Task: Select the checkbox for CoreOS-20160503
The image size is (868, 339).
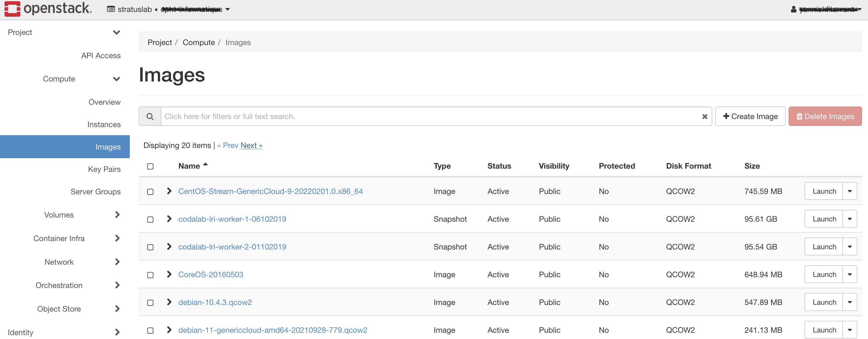Action: tap(150, 275)
